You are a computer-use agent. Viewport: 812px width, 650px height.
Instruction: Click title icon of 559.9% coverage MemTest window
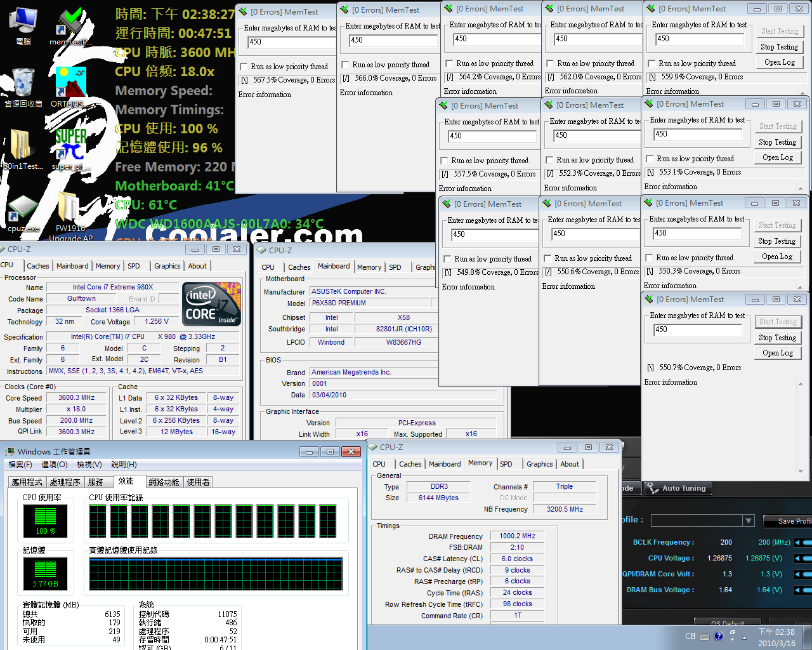[x=650, y=8]
